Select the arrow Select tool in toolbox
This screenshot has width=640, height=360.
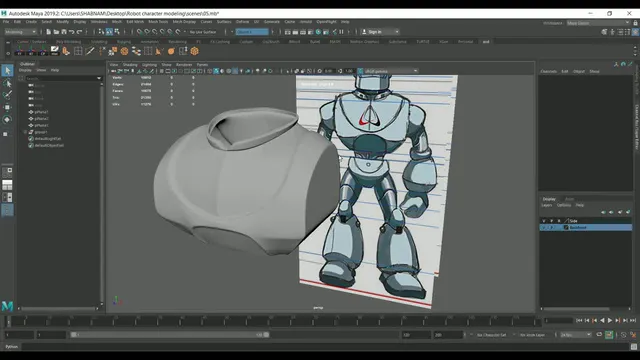pos(7,71)
